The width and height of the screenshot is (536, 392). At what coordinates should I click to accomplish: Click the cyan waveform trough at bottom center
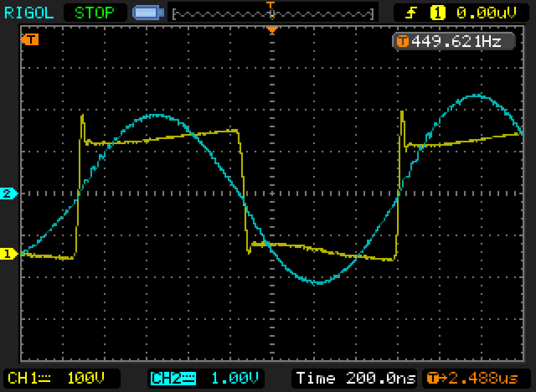click(318, 283)
